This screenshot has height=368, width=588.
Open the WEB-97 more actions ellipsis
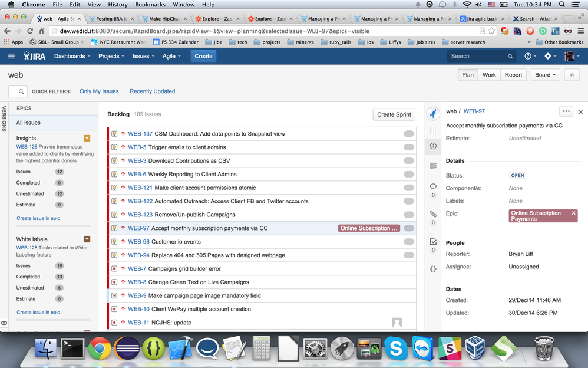(x=566, y=111)
